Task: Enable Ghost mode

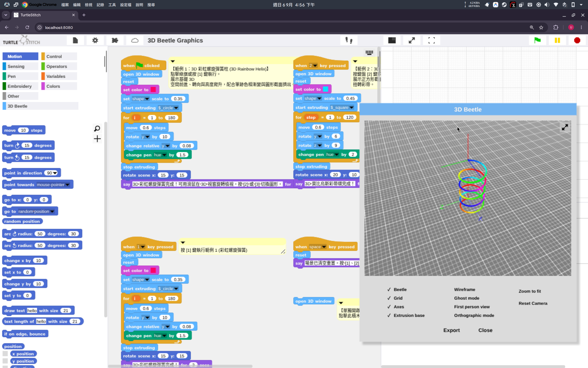Action: 466,298
